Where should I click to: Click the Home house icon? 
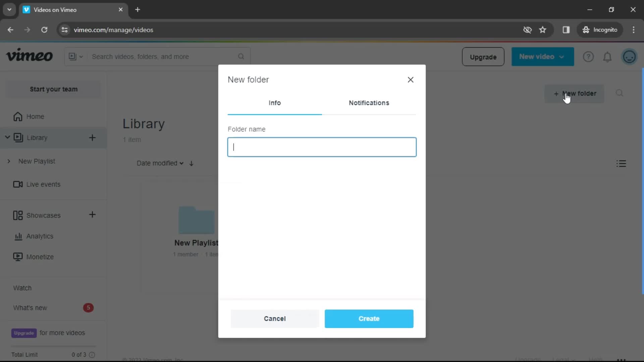click(18, 117)
